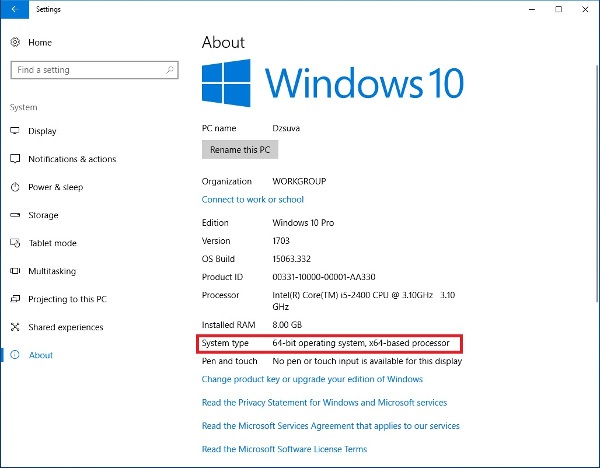This screenshot has height=468, width=600.
Task: Go back with the Settings back arrow
Action: coord(14,9)
